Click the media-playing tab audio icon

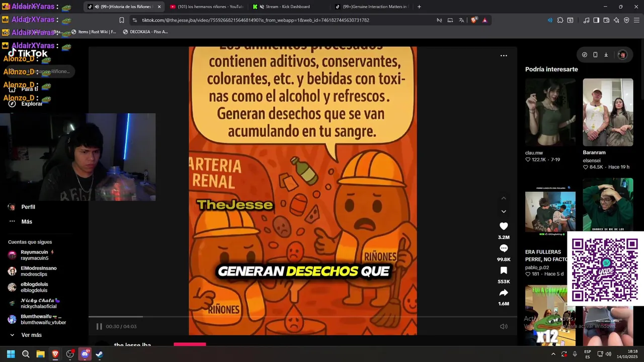96,7
